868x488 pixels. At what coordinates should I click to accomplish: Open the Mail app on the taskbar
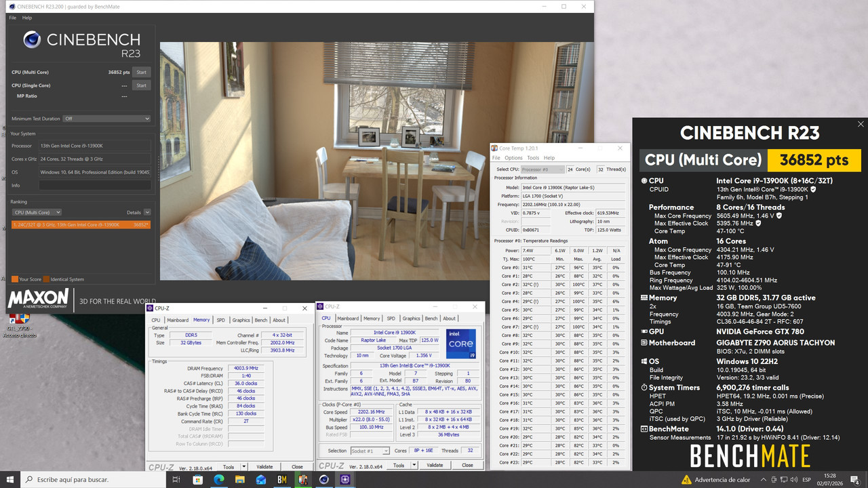coord(260,479)
